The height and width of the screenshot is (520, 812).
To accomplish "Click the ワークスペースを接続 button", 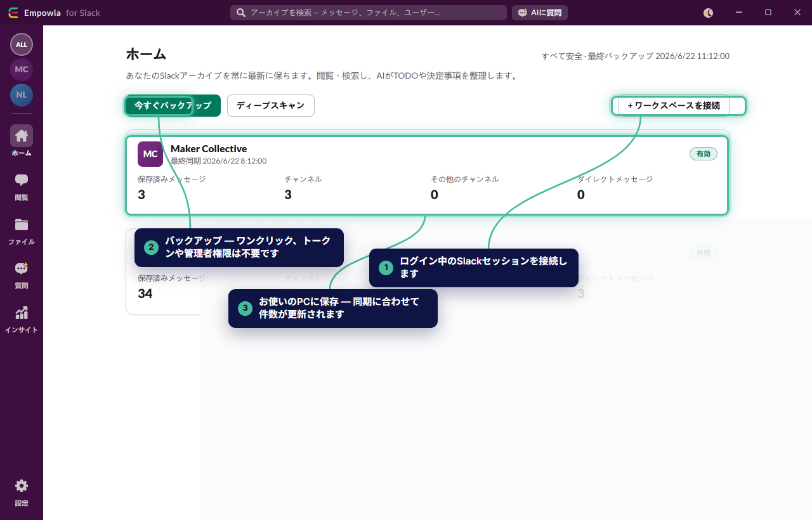I will coord(674,106).
